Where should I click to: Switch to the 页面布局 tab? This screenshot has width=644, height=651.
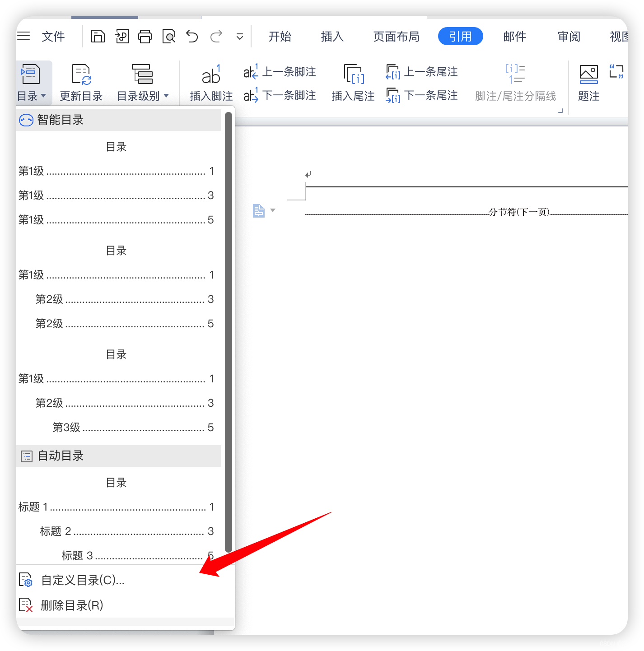click(x=397, y=37)
